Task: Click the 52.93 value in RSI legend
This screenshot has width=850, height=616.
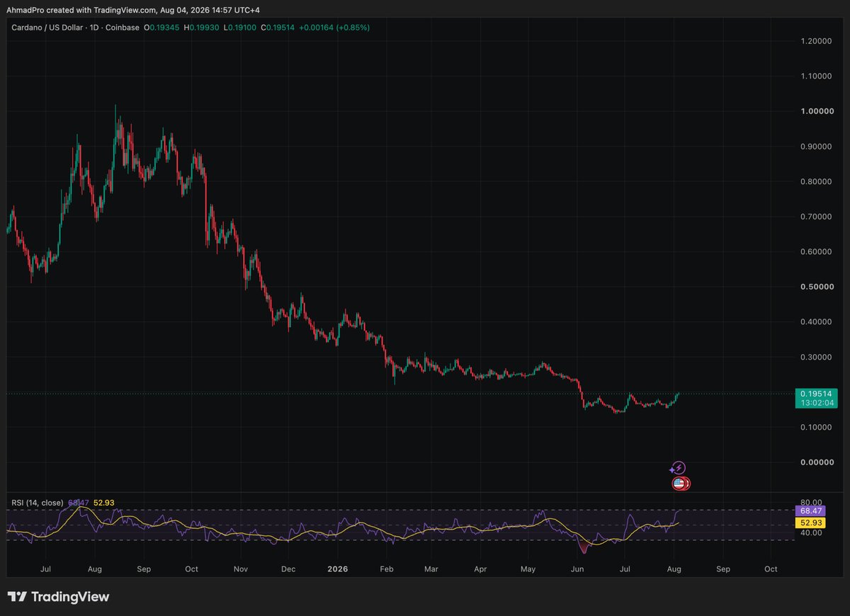Action: [103, 503]
